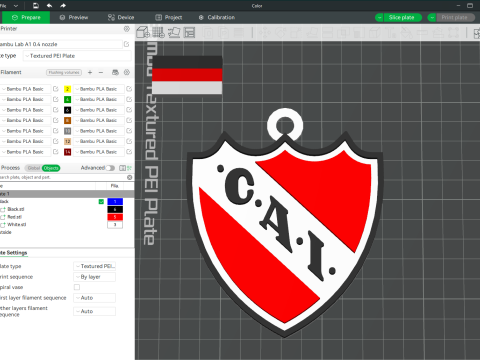Image resolution: width=480 pixels, height=360 pixels.
Task: Toggle the Advanced mode switch
Action: [111, 168]
